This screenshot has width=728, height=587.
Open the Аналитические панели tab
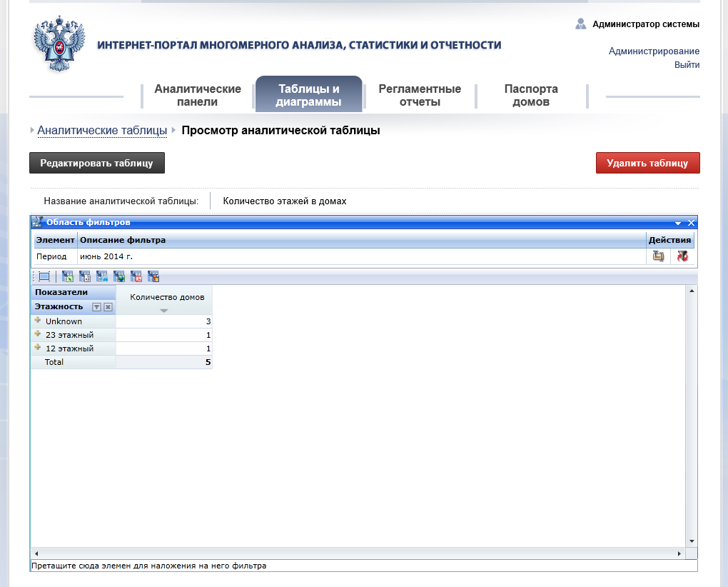pos(198,95)
